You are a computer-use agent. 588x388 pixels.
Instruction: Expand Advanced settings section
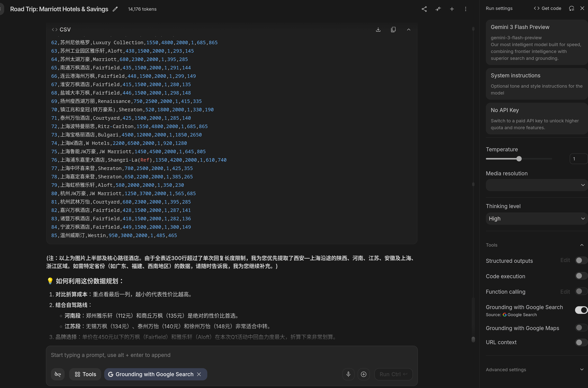point(534,370)
